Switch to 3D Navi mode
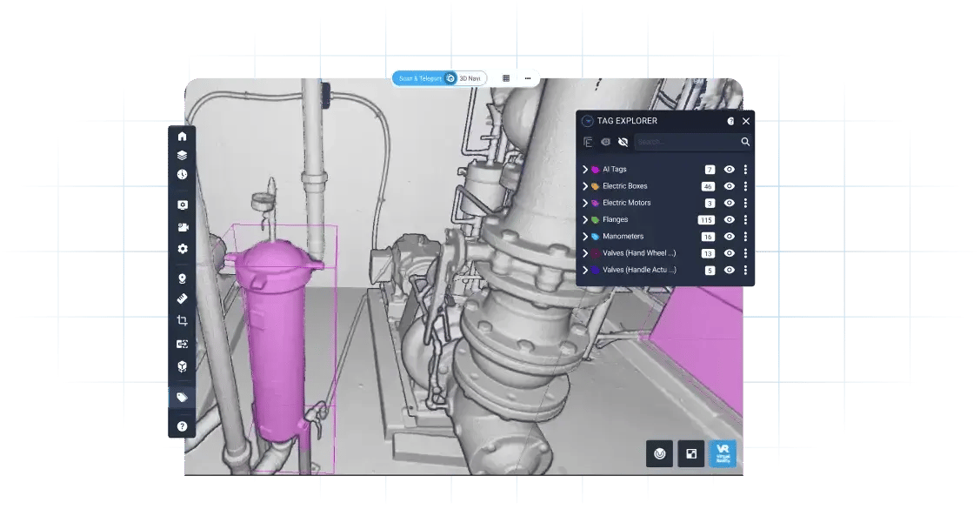The height and width of the screenshot is (516, 980). pyautogui.click(x=470, y=79)
